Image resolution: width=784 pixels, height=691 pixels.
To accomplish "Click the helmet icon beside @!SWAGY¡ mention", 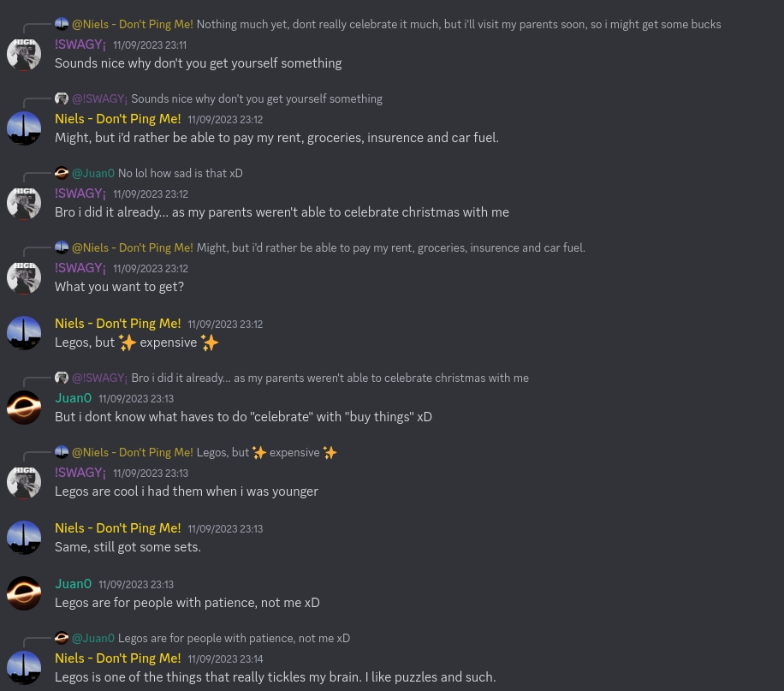I will click(x=62, y=98).
